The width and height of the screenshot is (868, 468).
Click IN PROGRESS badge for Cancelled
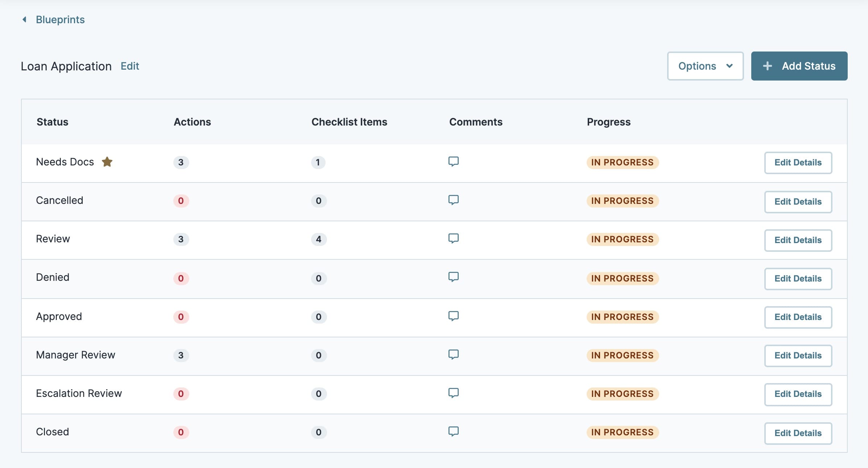coord(623,201)
